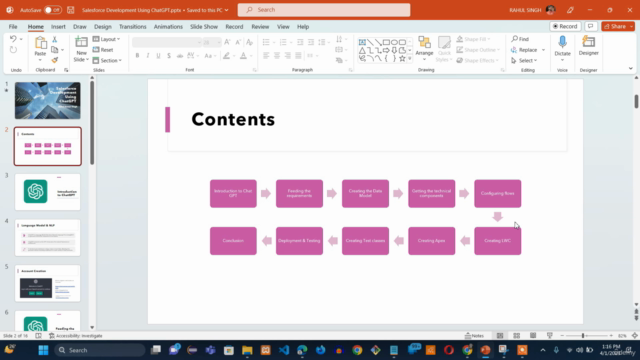Toggle align left paragraph
This screenshot has height=360, width=640.
[266, 56]
